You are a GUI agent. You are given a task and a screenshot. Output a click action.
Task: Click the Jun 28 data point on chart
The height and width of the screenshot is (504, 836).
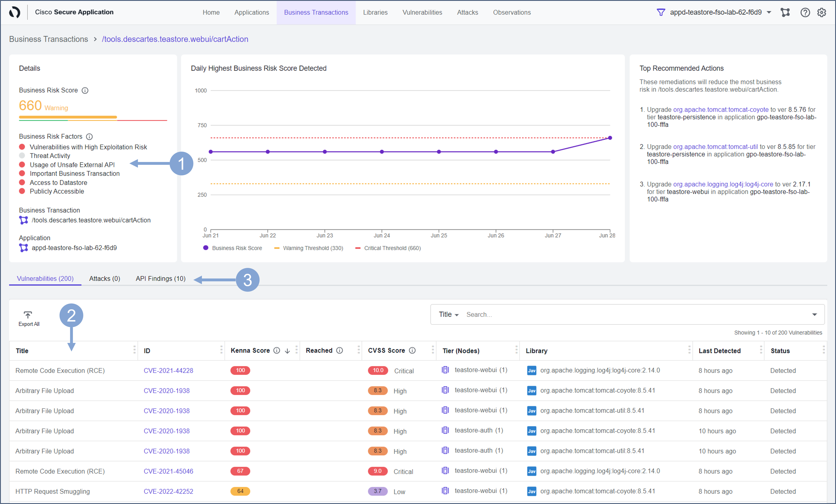(x=610, y=138)
